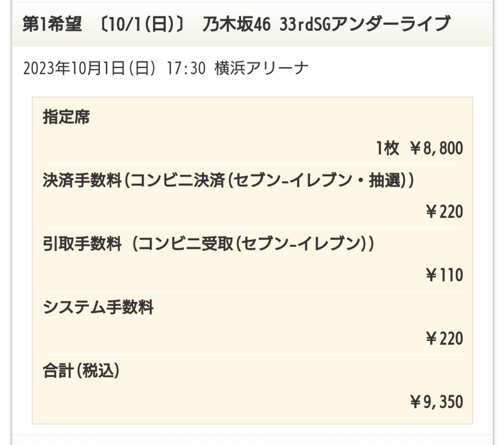Select the ¥220 amount under システム手数料
The width and height of the screenshot is (504, 445).
444,338
